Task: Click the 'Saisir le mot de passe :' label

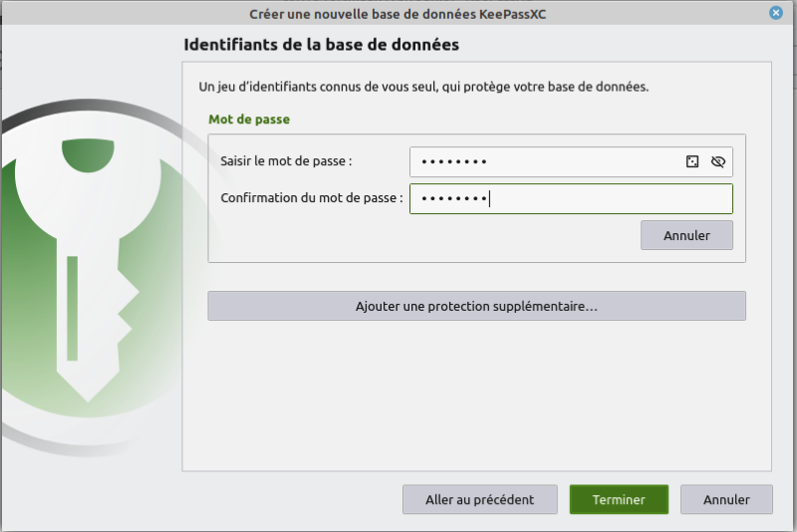Action: coord(286,161)
